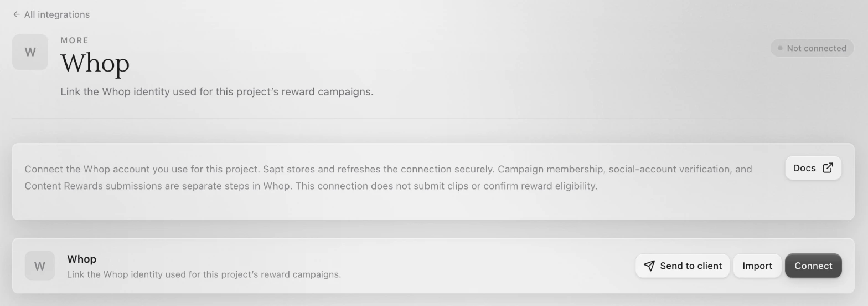
Task: Click the grey status dot in badge
Action: coord(780,48)
